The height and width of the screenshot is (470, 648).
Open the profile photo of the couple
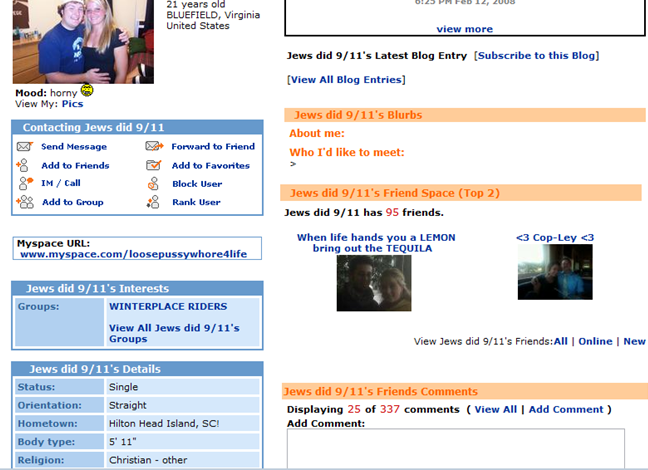pos(83,41)
